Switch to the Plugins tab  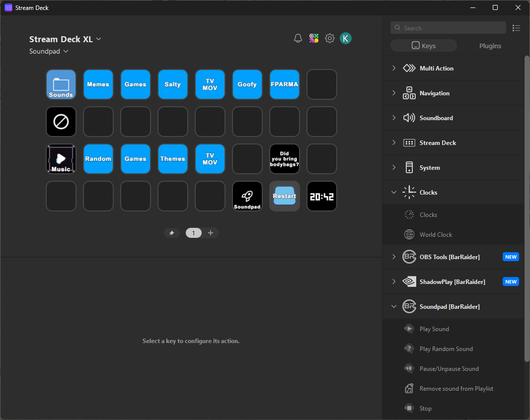tap(490, 46)
